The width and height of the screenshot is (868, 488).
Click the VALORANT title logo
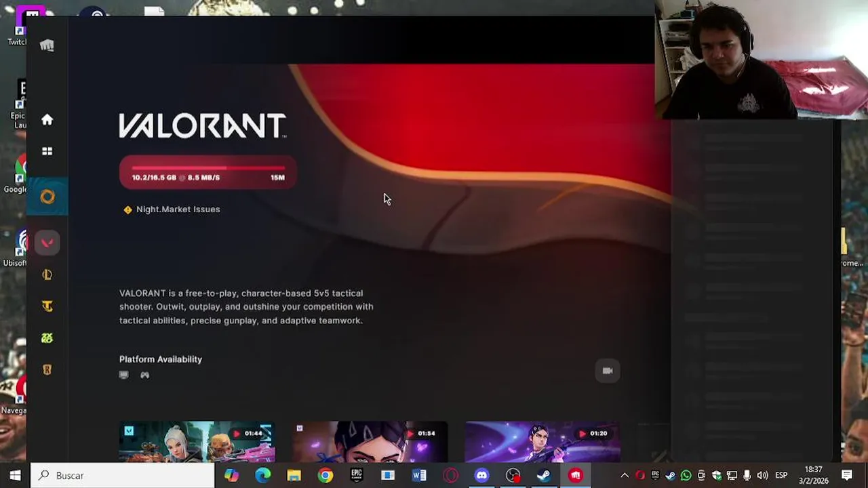tap(203, 126)
